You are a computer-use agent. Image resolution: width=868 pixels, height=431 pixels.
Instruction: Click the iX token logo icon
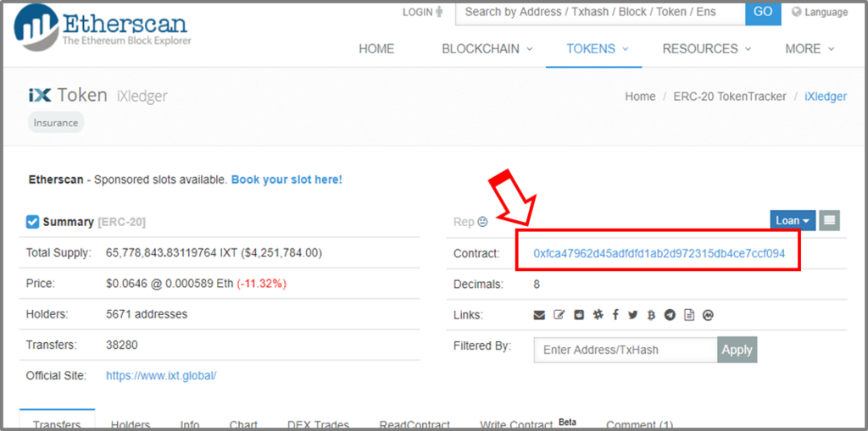40,95
